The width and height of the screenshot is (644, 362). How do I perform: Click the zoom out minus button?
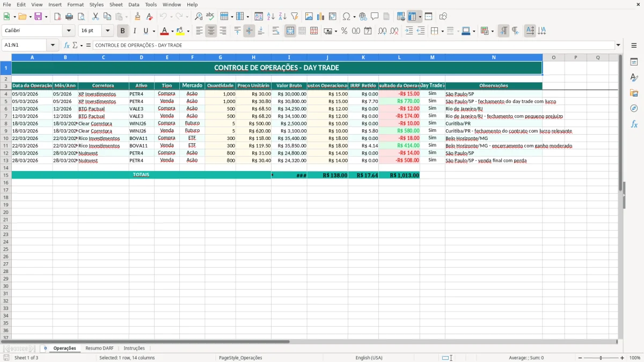[580, 358]
